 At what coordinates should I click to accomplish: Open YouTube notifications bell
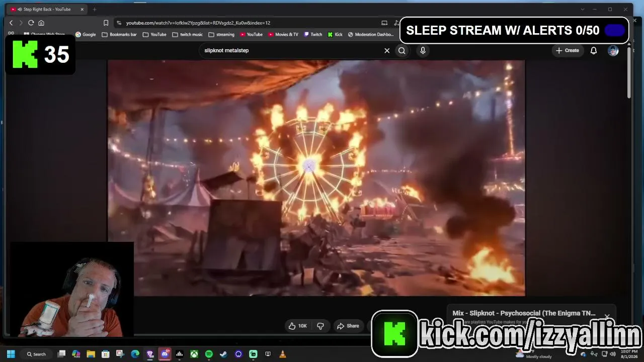[594, 50]
